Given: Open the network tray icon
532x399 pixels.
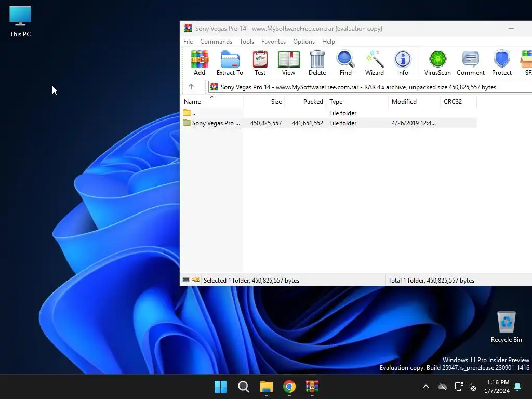Looking at the screenshot, I should (x=459, y=387).
